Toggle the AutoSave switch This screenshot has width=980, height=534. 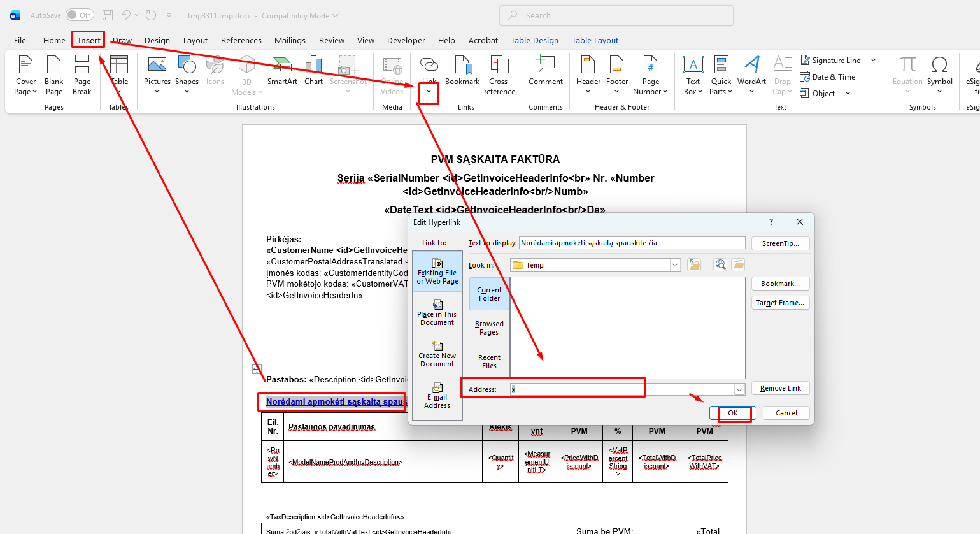coord(80,15)
